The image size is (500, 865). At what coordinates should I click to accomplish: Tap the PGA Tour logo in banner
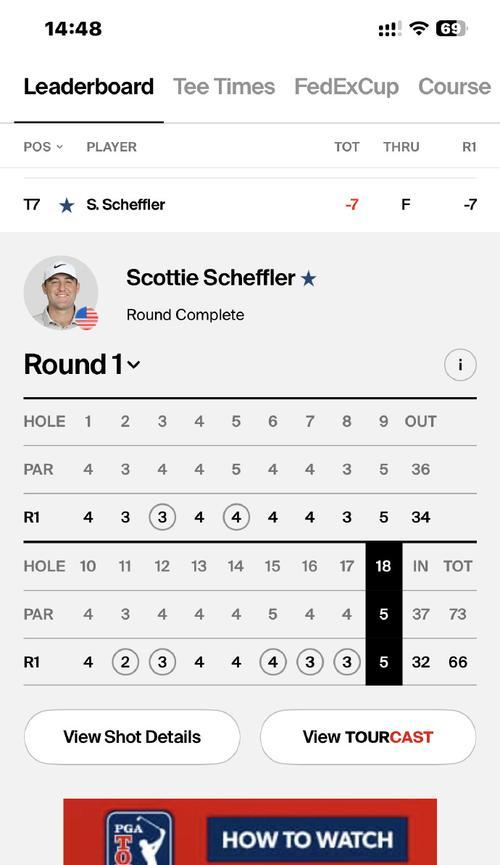click(138, 837)
